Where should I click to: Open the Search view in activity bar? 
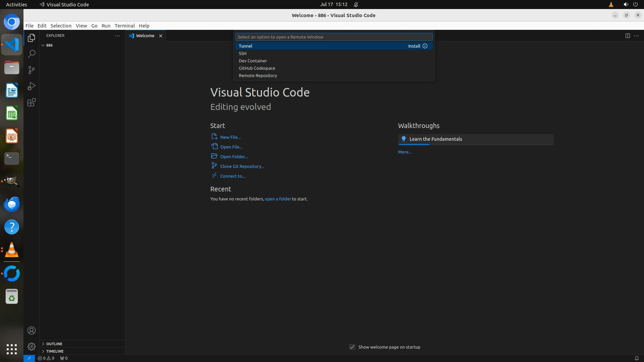pos(32,54)
